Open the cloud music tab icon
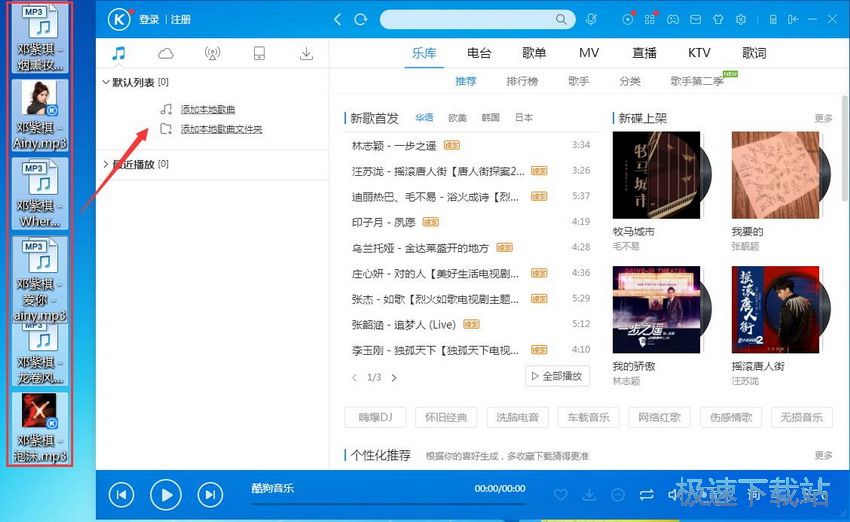 point(166,53)
